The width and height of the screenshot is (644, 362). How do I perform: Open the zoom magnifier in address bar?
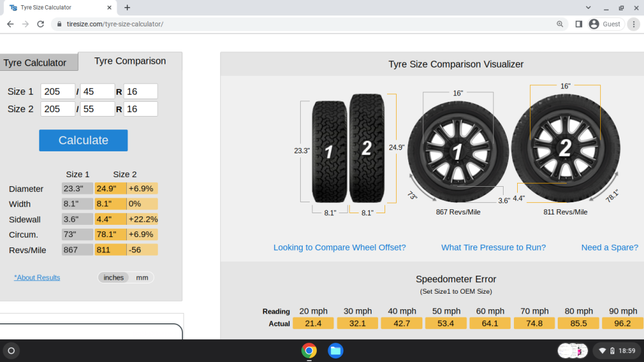coord(560,24)
